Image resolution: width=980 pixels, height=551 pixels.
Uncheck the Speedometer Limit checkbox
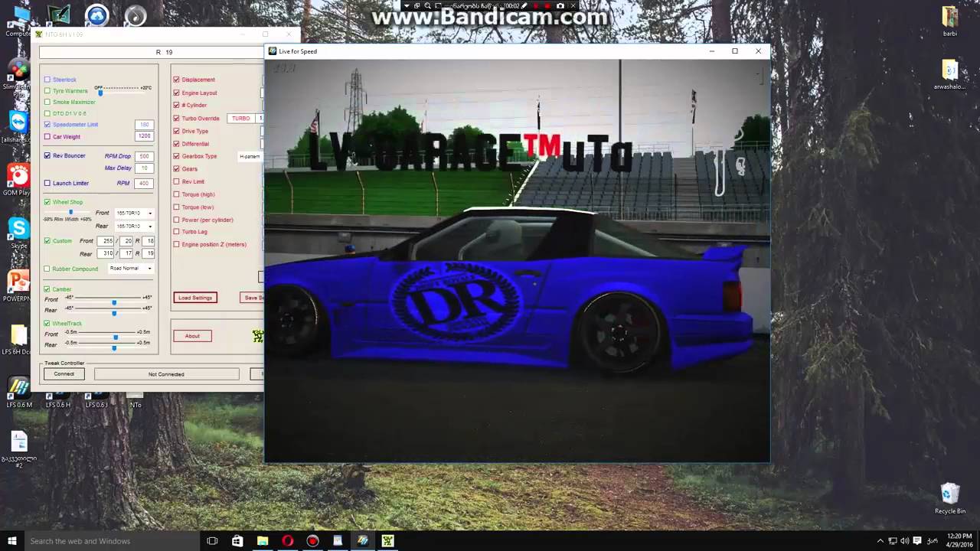[47, 125]
